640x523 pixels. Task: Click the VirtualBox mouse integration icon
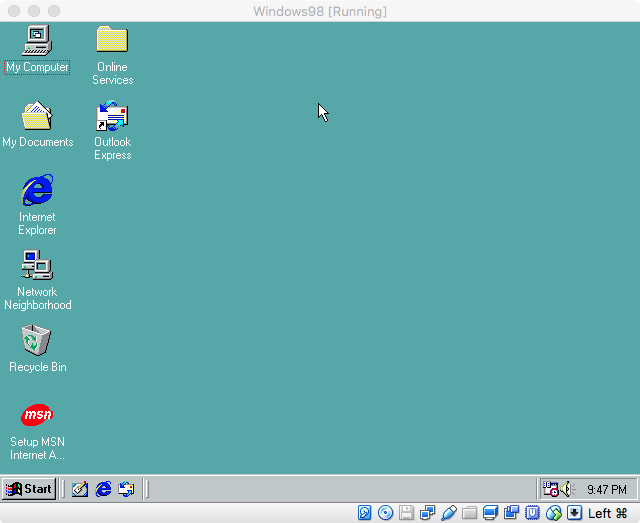click(553, 513)
